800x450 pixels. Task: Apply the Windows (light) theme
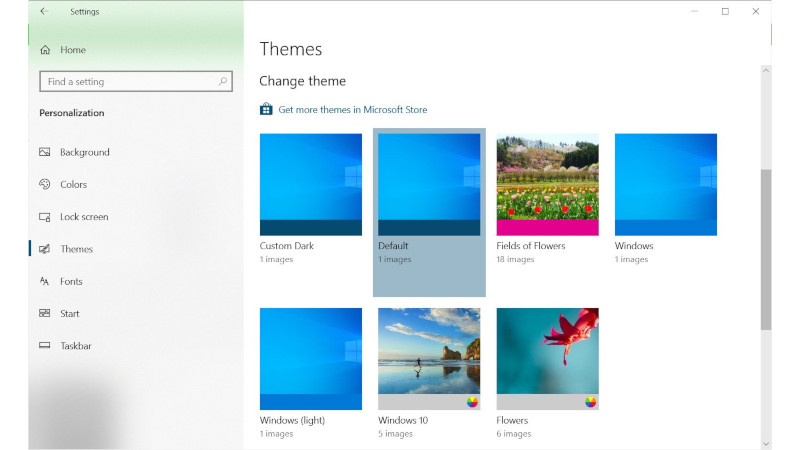(x=311, y=359)
